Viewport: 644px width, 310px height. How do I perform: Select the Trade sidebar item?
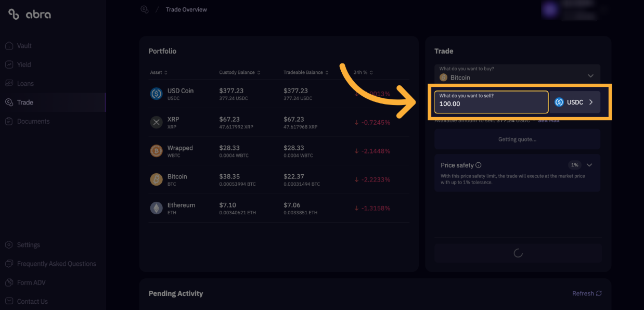(x=52, y=102)
